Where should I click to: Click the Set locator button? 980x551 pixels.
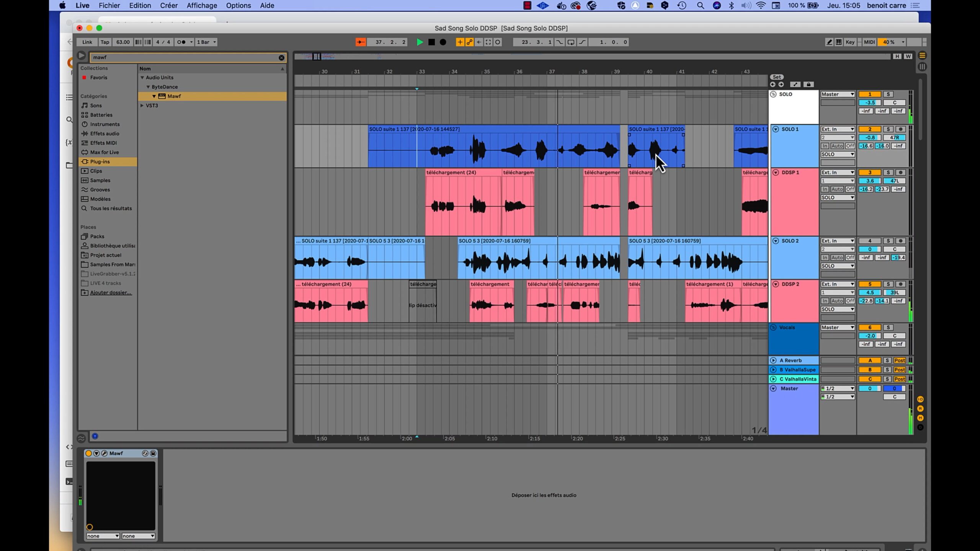(776, 77)
